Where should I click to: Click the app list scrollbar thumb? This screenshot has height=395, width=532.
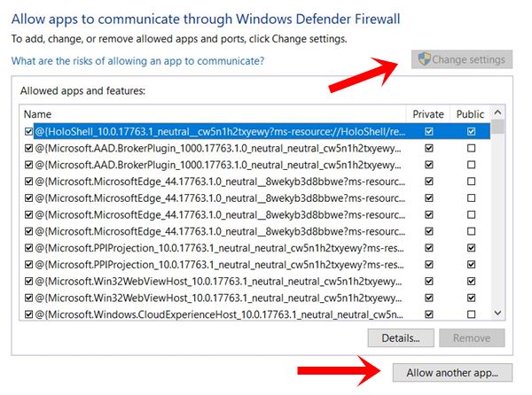click(x=497, y=127)
